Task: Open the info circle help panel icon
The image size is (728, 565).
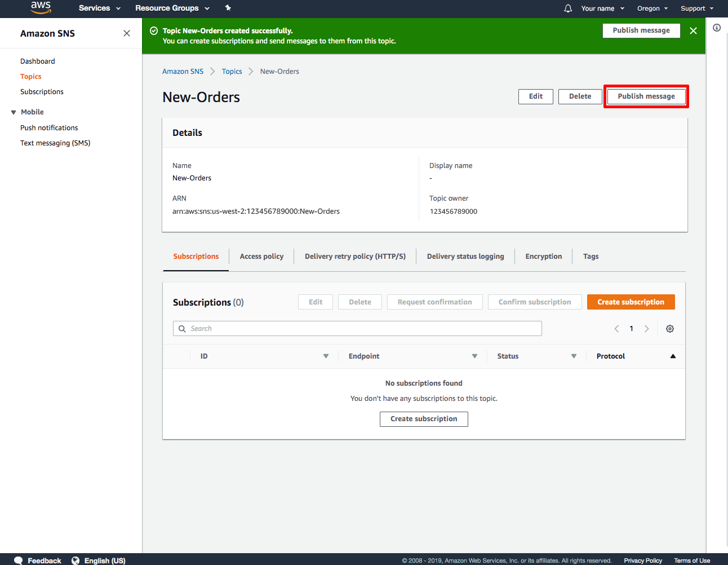Action: coord(717,28)
